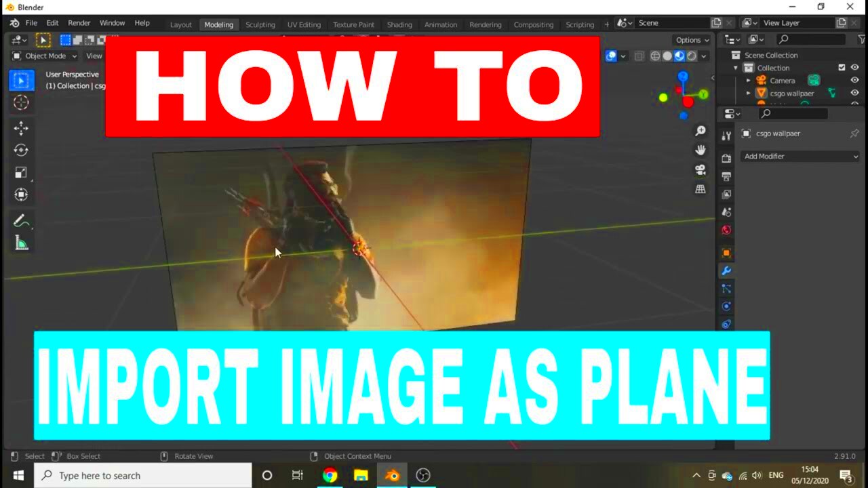Open overlays options dropdown arrow
The image size is (868, 488).
623,56
